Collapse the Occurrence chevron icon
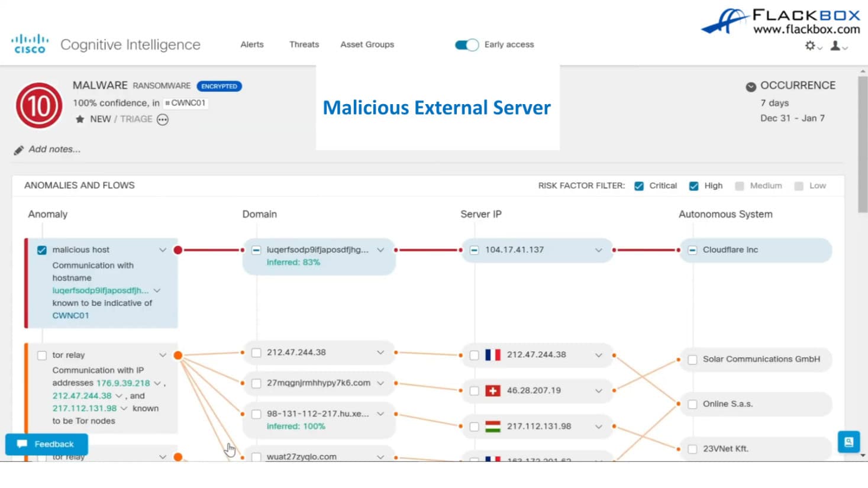Screen dimensions: 868x488 pos(750,86)
